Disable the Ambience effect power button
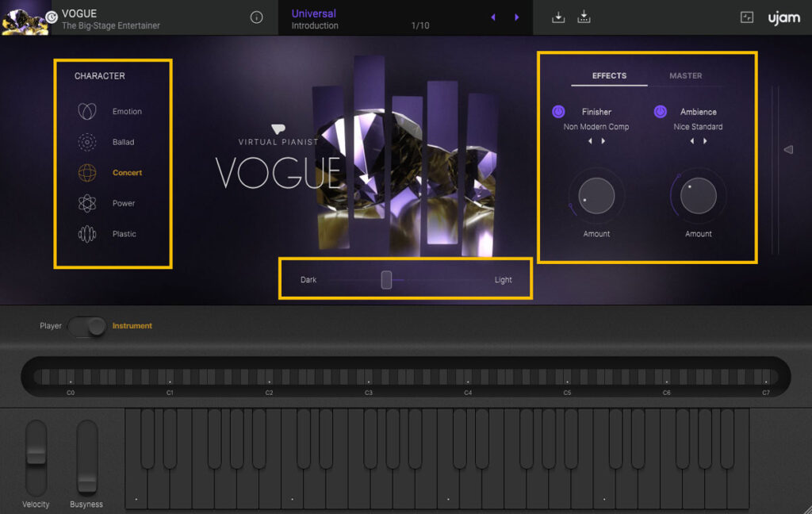Screen dimensions: 812x514 point(661,111)
